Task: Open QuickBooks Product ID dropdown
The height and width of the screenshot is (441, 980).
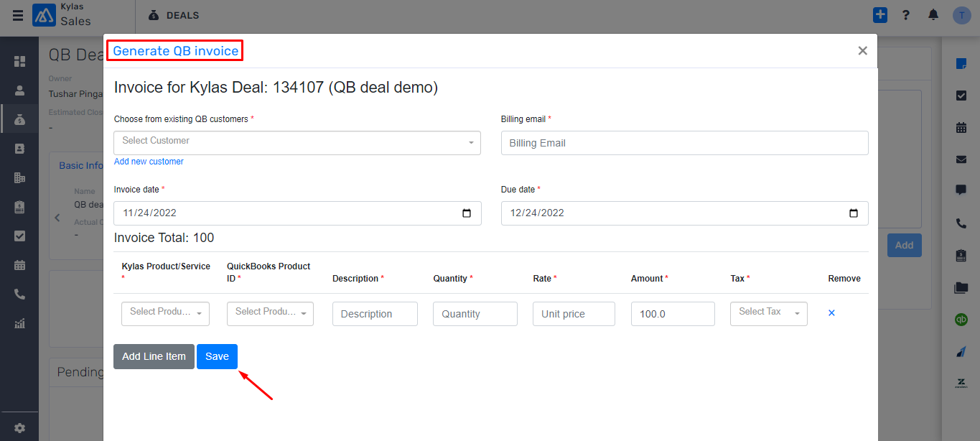Action: point(270,314)
